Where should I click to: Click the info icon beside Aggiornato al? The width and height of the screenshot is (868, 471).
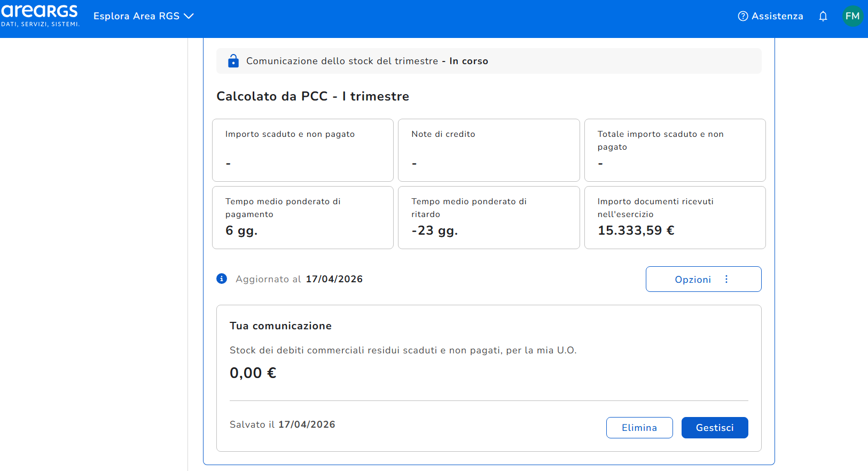click(x=222, y=279)
